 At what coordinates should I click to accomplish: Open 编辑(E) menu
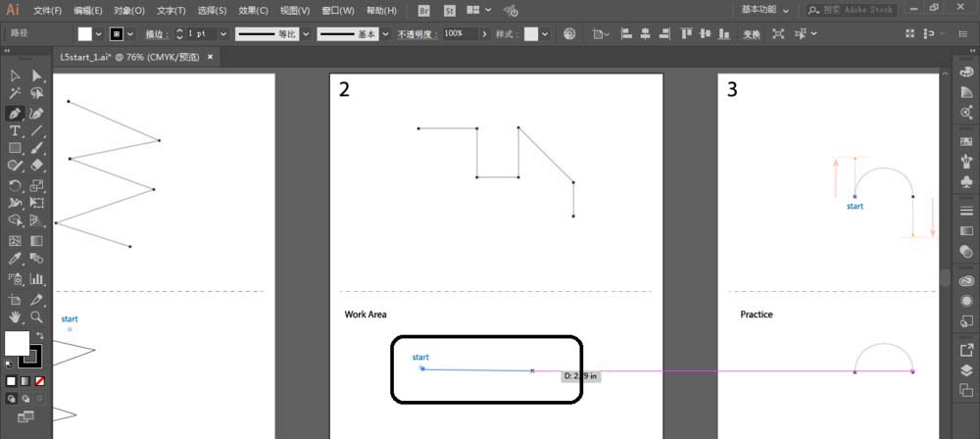[x=88, y=11]
